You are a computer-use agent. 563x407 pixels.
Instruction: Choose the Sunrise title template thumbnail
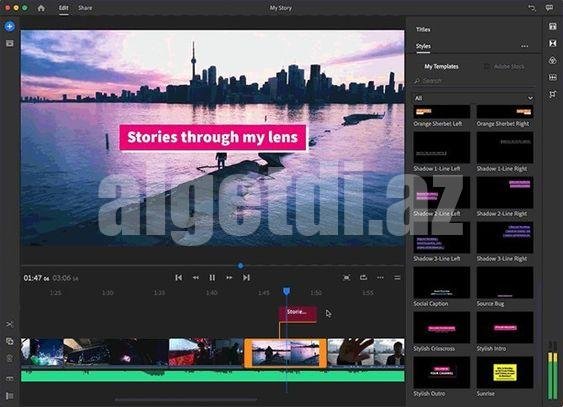(505, 373)
